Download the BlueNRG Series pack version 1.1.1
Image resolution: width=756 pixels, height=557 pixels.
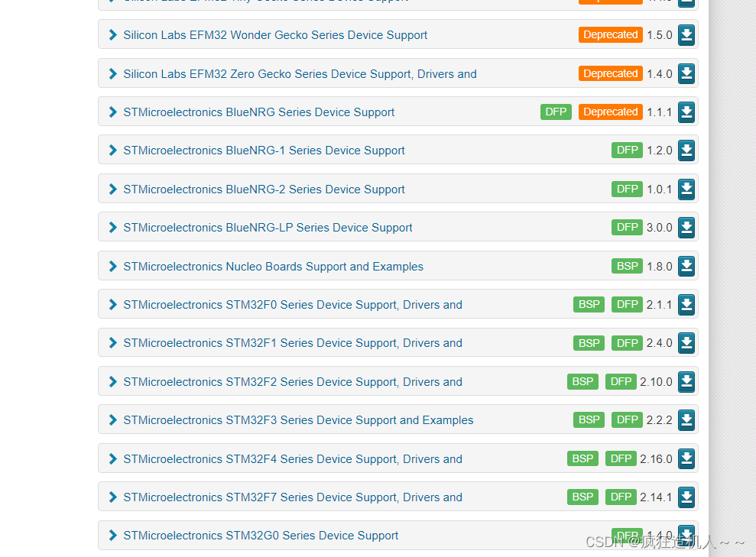click(x=686, y=112)
